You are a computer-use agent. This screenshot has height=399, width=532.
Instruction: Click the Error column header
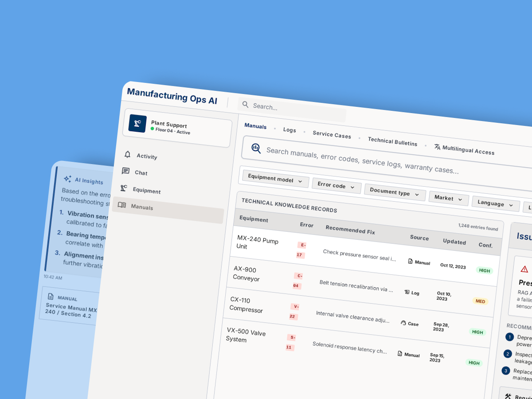pyautogui.click(x=307, y=225)
